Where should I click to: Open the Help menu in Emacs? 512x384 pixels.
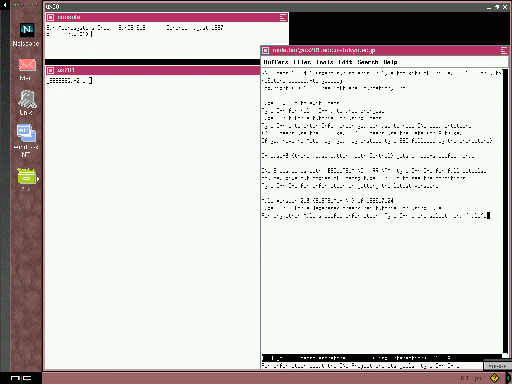[390, 62]
